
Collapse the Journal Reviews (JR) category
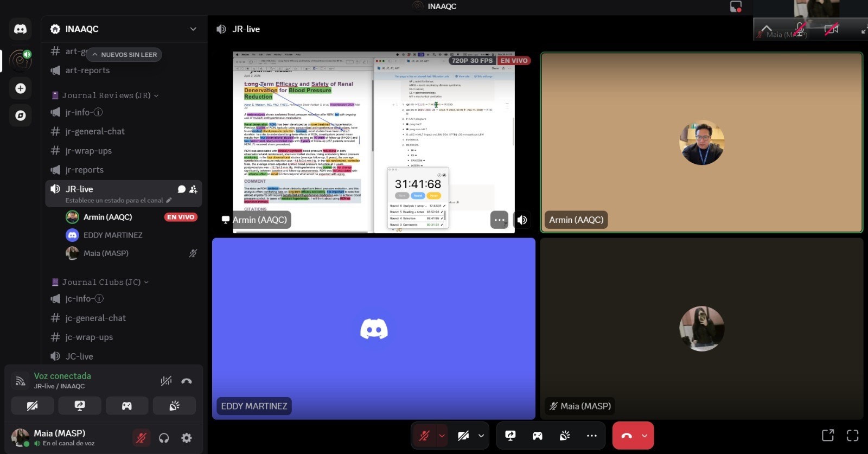click(106, 95)
